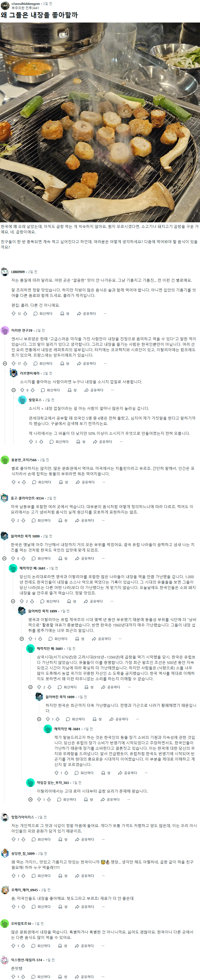Image resolution: width=200 pixels, height=980 pixels.
Task: Collapse the 러브앤비세라 reply thread
Action: 14,390
